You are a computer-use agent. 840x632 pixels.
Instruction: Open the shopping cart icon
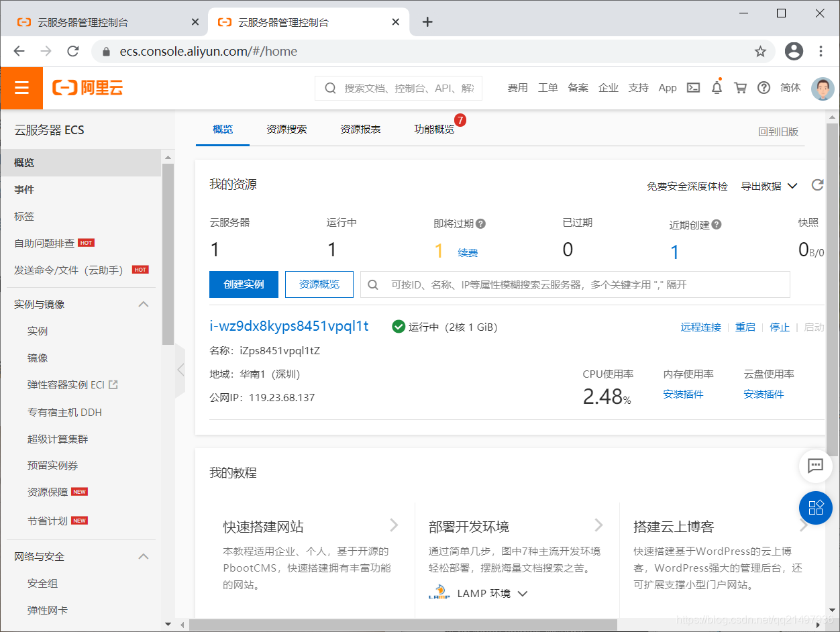pyautogui.click(x=741, y=88)
